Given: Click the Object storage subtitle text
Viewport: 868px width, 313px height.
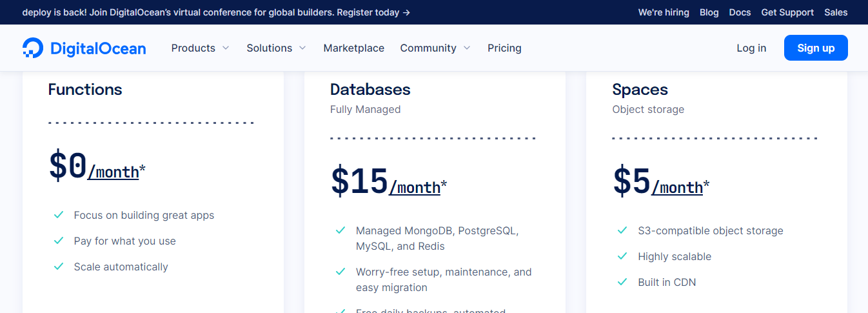Looking at the screenshot, I should (x=648, y=110).
